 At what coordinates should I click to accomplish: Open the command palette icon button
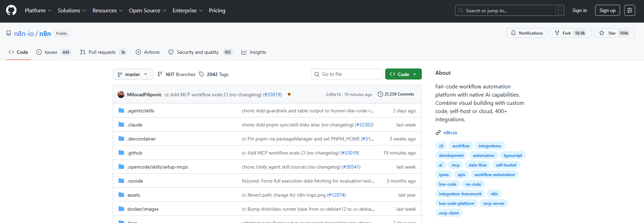[x=630, y=10]
